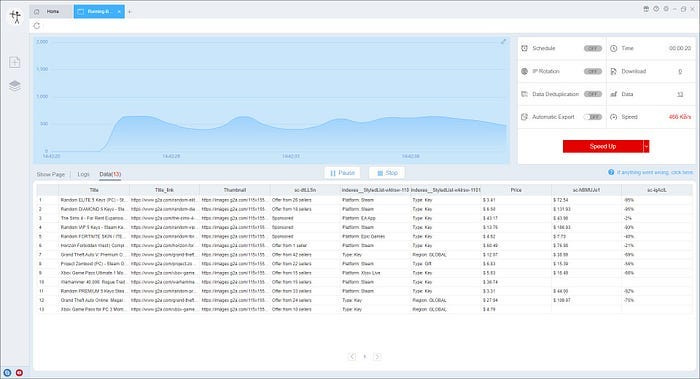The image size is (700, 379).
Task: Go to the previous data page arrow
Action: [x=352, y=356]
